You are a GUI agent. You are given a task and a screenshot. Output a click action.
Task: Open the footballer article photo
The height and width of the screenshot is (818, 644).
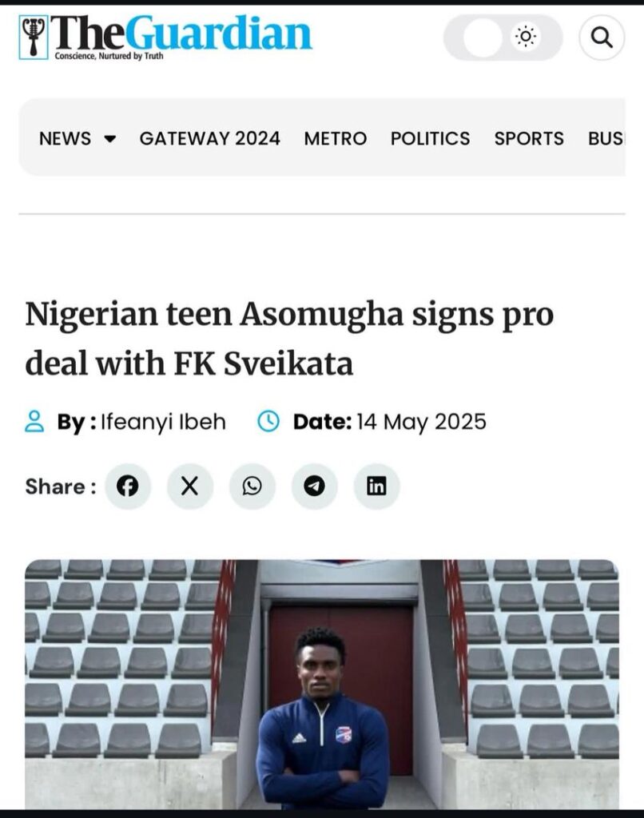point(322,683)
